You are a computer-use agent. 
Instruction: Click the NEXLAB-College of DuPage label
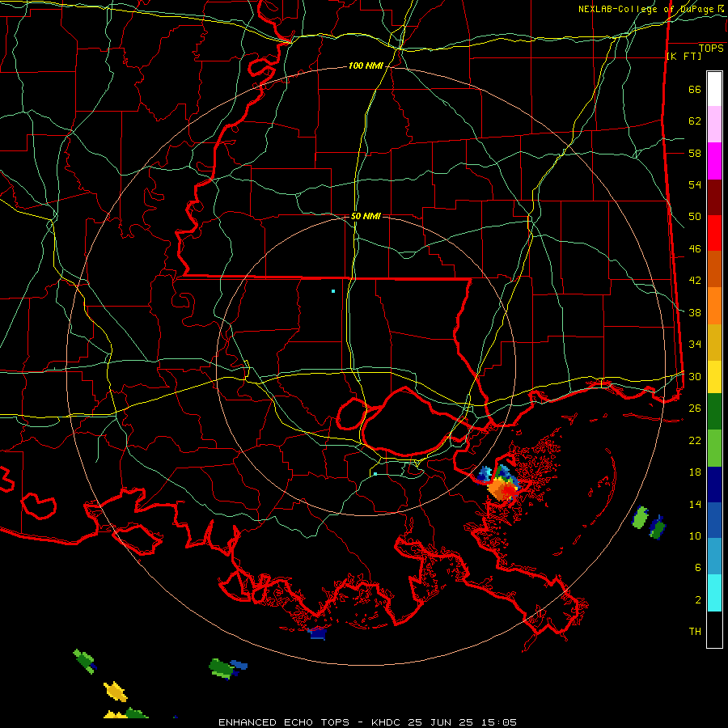click(646, 9)
